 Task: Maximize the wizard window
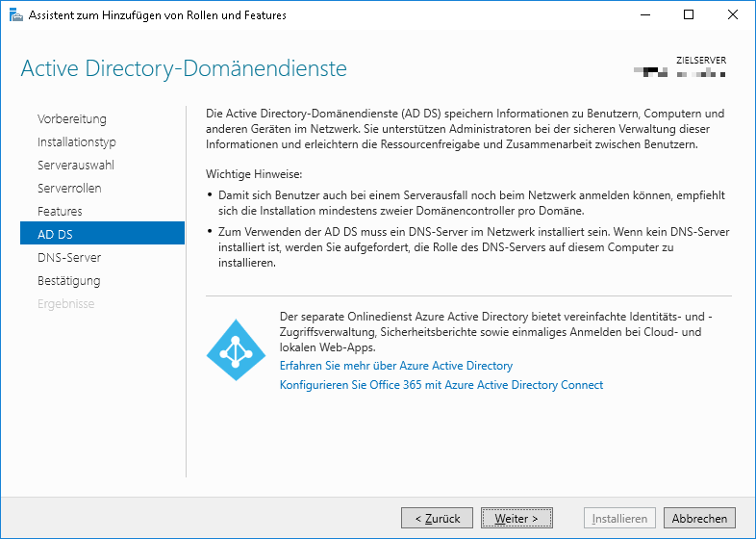pos(689,14)
